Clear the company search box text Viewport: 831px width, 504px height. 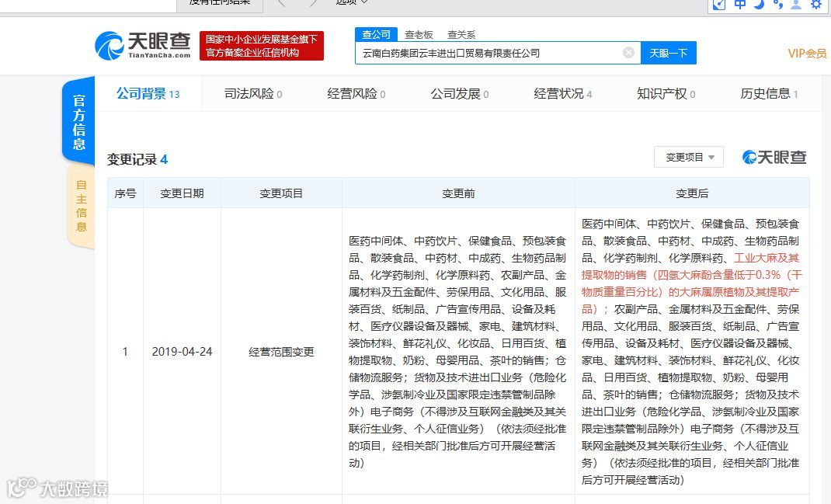pyautogui.click(x=628, y=53)
